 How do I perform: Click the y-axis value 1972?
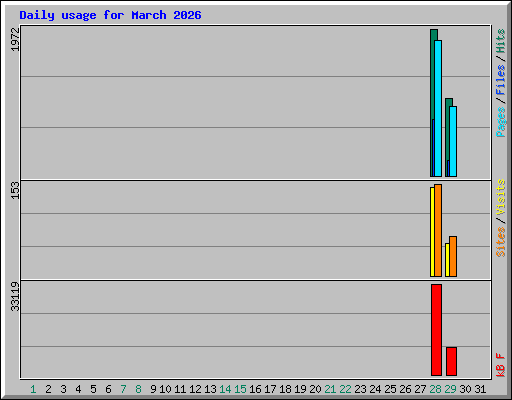[15, 40]
